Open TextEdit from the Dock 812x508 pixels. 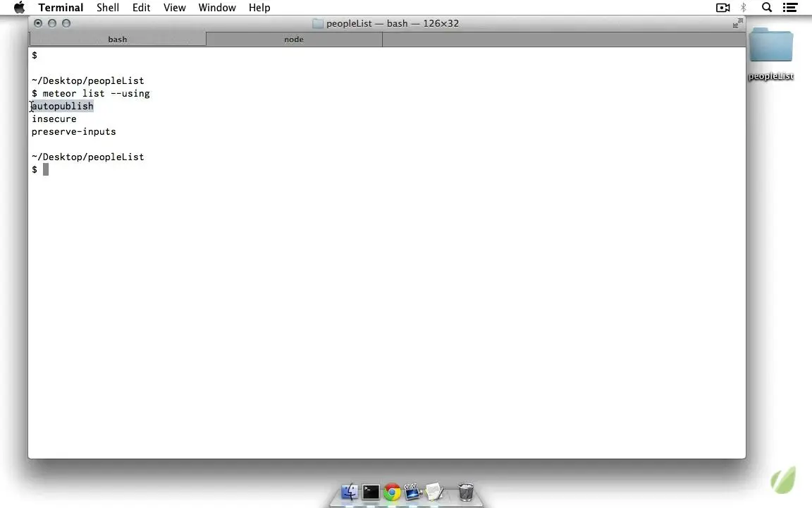(434, 491)
